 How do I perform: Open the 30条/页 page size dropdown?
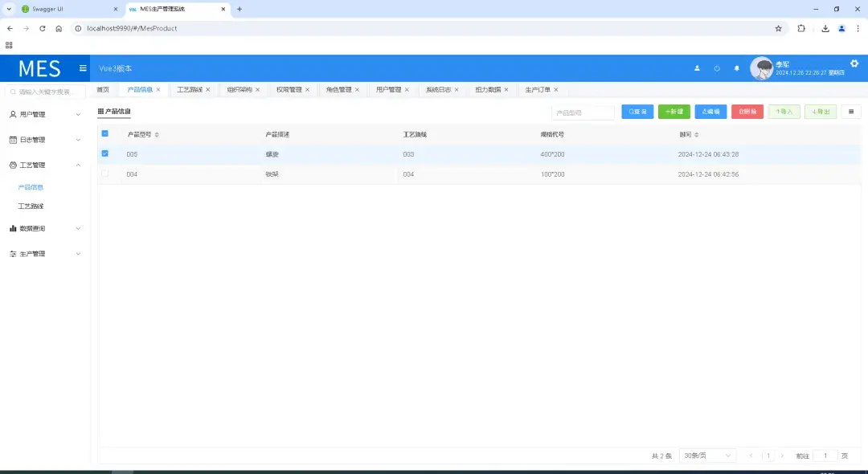(706, 455)
